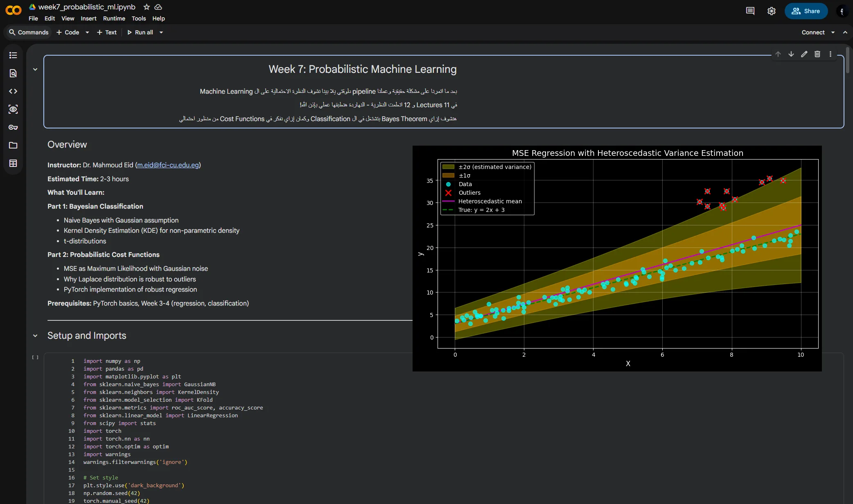Open the Insert menu

click(x=88, y=18)
